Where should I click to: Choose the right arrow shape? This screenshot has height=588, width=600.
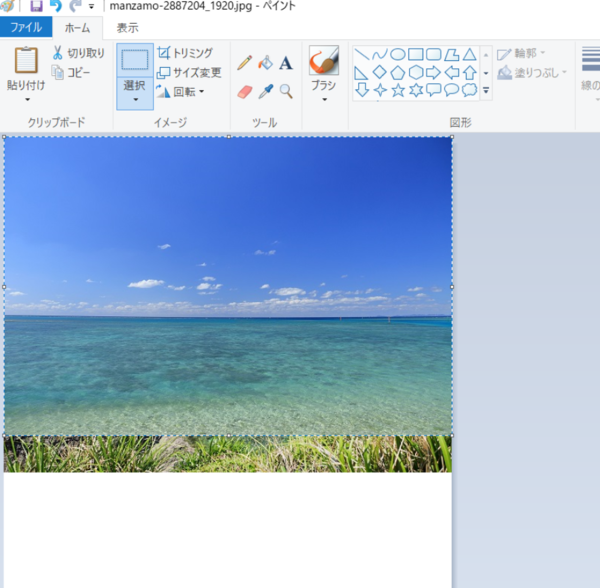pos(434,72)
